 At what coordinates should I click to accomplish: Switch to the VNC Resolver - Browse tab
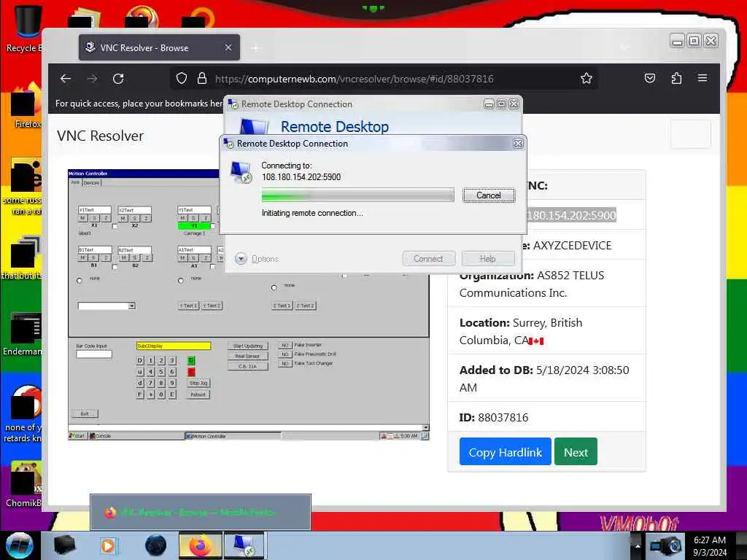159,47
